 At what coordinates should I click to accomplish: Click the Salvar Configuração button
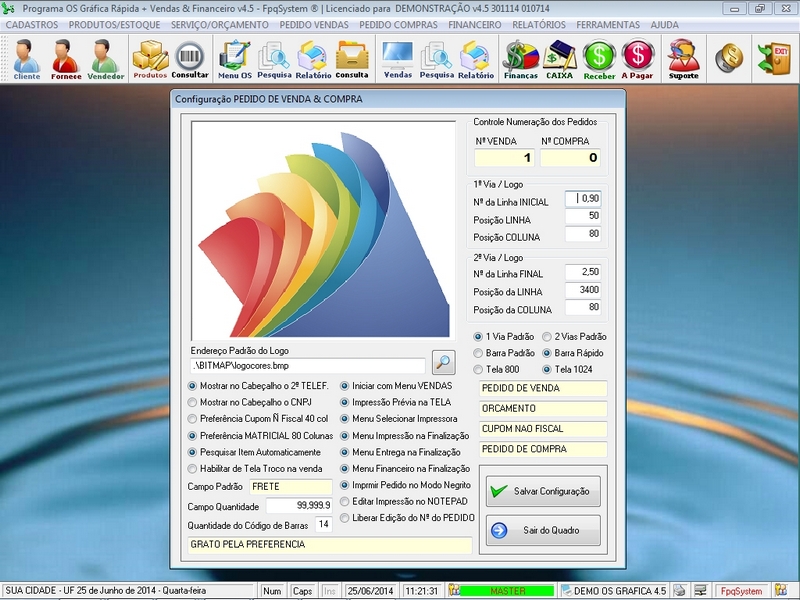point(543,491)
